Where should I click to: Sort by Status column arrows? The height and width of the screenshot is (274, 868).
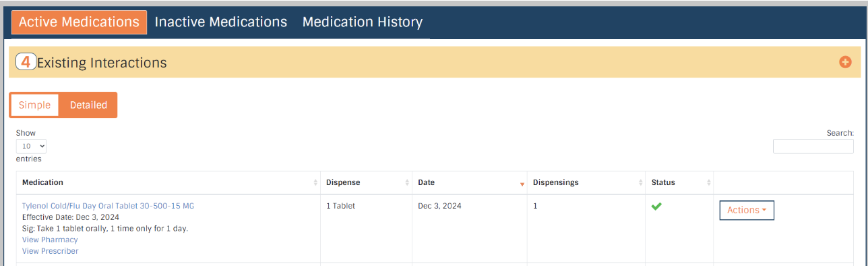pos(708,183)
